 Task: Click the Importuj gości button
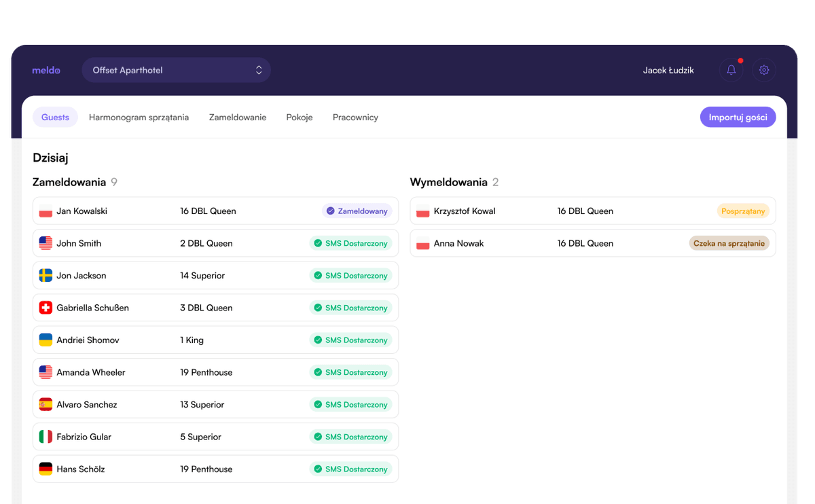[738, 117]
